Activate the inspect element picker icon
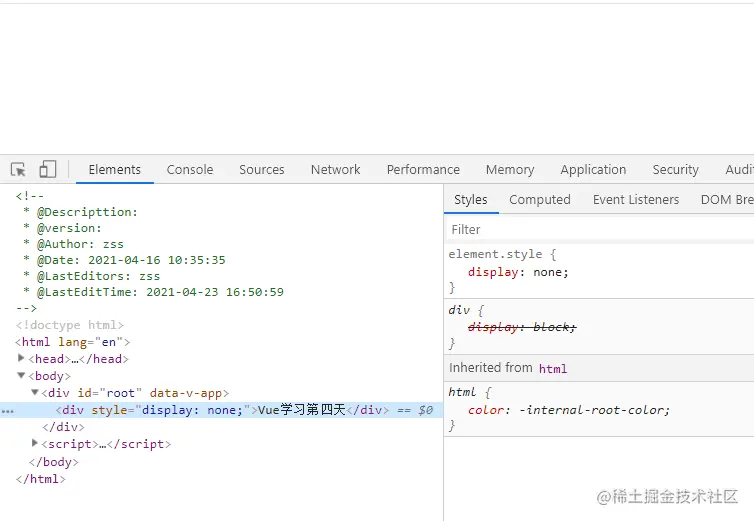 [18, 169]
